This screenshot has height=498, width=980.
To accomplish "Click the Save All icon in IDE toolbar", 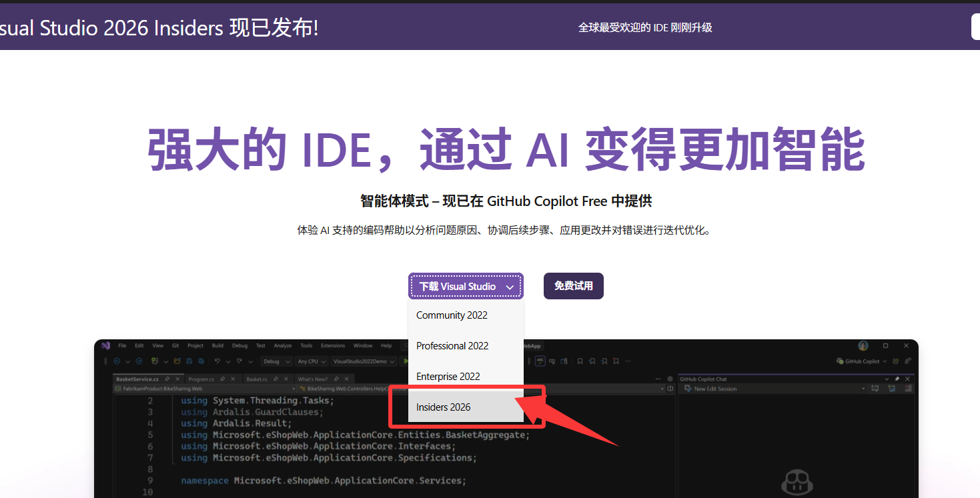I will pos(200,361).
